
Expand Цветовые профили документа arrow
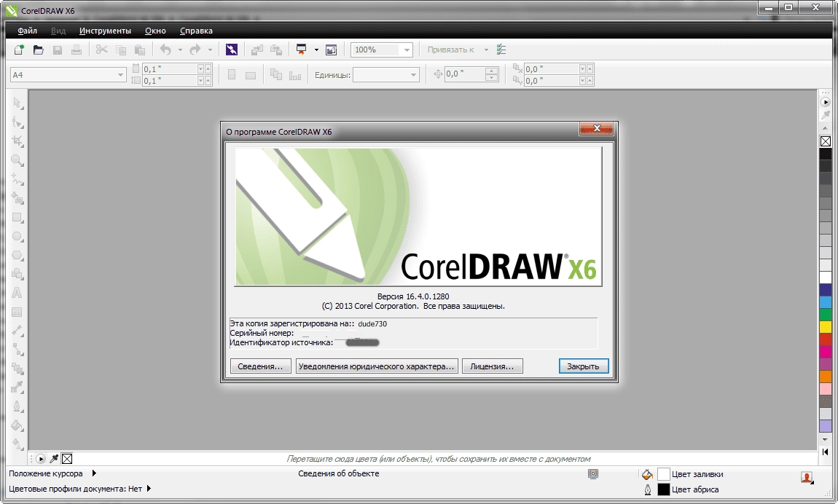click(149, 488)
